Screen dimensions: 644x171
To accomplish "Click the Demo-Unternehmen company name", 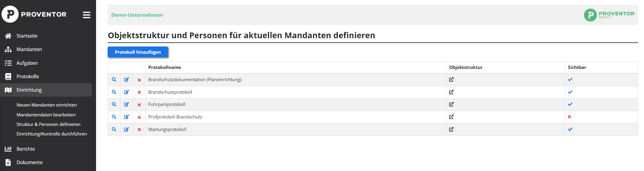I will pyautogui.click(x=137, y=15).
